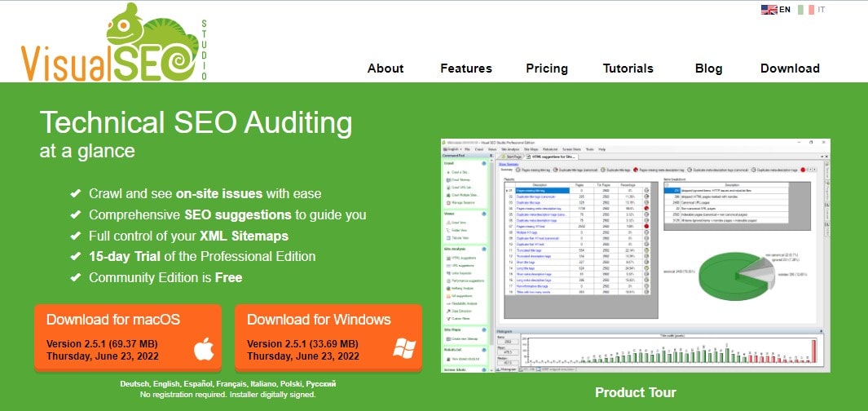Open the Product Tour link
Image resolution: width=868 pixels, height=411 pixels.
(636, 393)
